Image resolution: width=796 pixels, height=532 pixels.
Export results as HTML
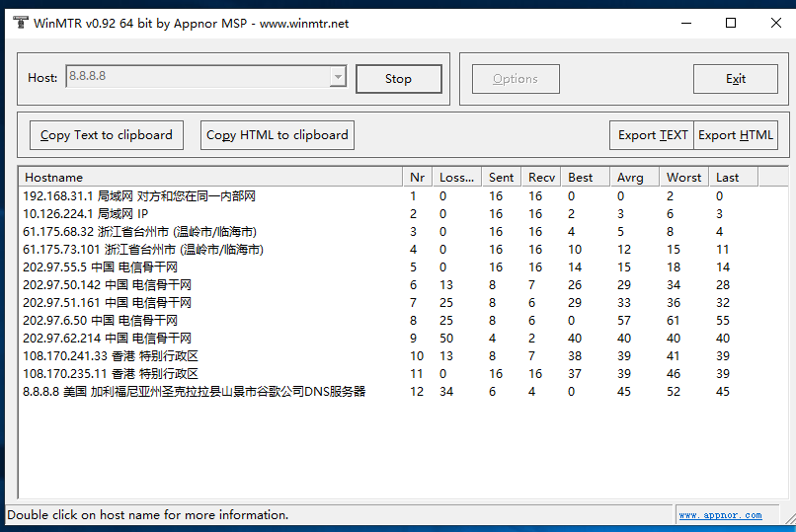click(736, 135)
